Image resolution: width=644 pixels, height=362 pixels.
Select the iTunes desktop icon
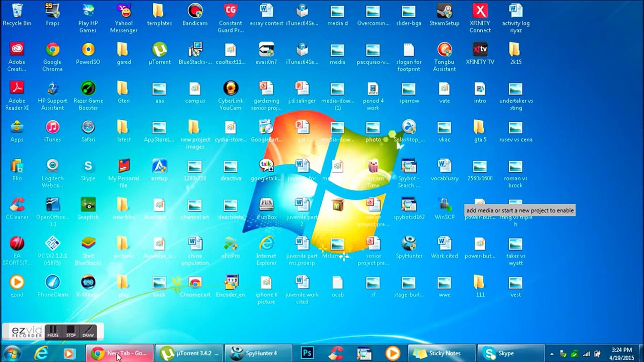pos(52,131)
